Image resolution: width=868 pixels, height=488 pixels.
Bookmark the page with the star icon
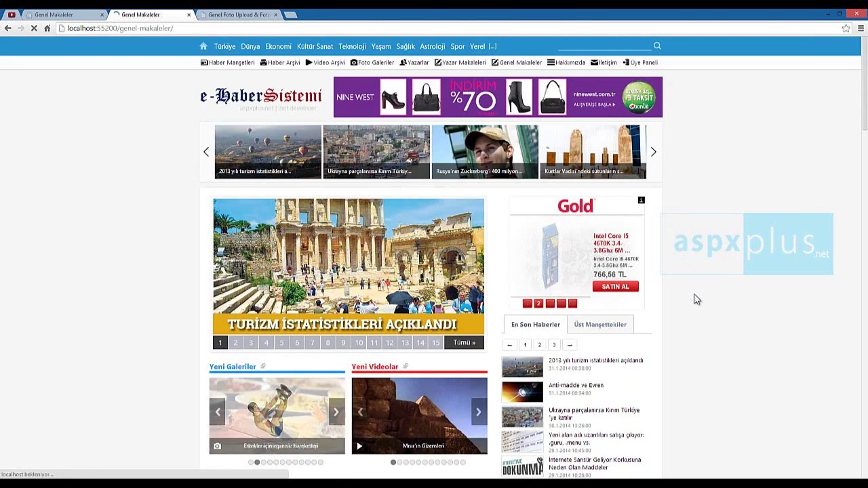[x=846, y=28]
